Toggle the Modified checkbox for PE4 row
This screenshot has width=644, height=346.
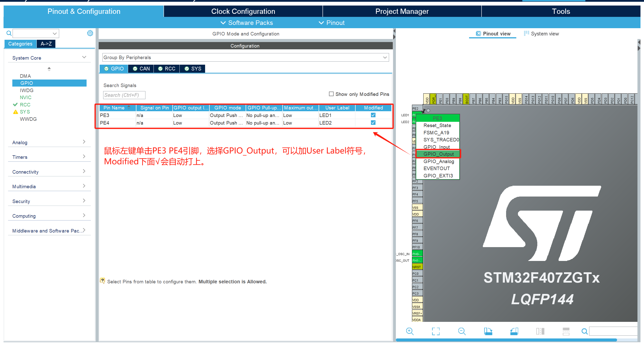(x=373, y=123)
